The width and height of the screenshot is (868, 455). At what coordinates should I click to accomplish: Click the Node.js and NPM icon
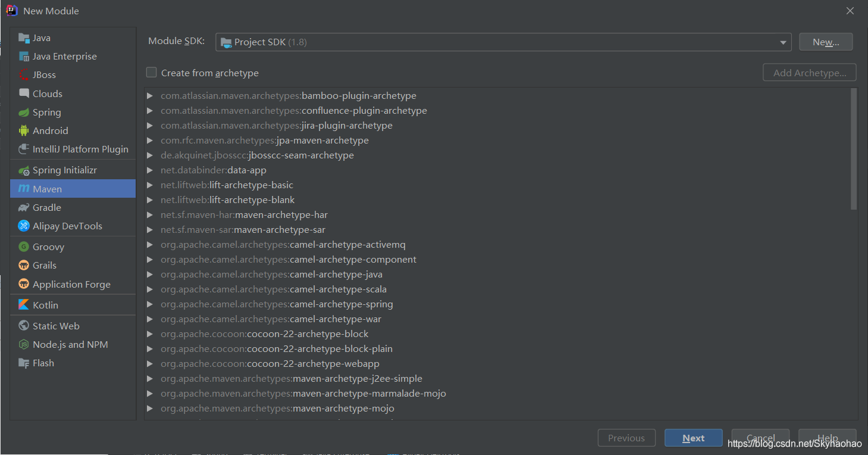tap(24, 345)
